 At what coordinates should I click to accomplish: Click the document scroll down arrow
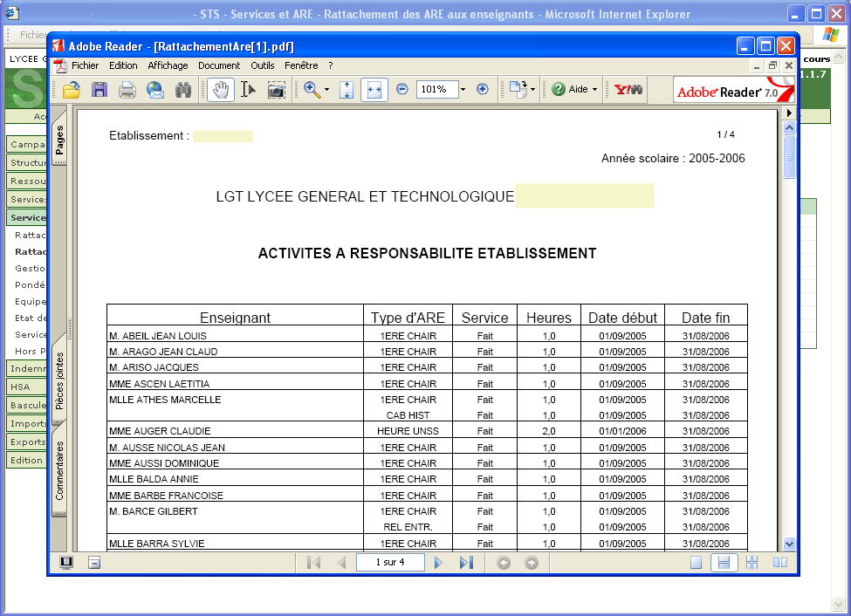point(789,544)
